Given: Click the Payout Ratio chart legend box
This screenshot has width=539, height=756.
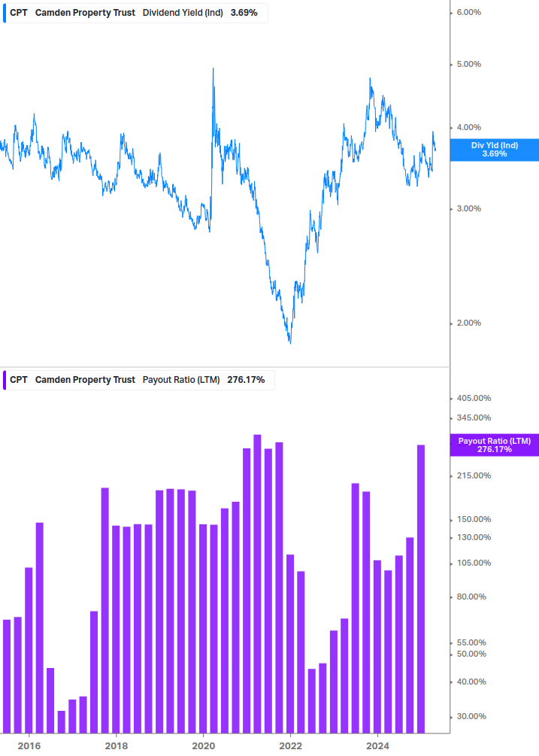Looking at the screenshot, I should 139,380.
